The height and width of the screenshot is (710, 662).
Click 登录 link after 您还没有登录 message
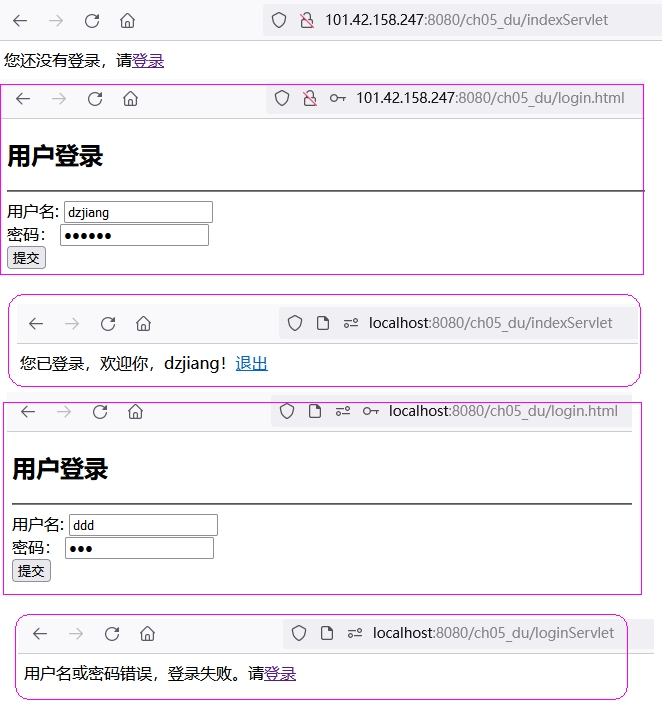(x=148, y=61)
